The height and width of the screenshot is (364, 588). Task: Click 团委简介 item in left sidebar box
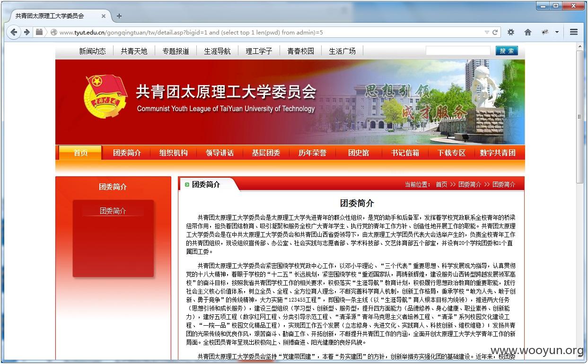click(113, 211)
